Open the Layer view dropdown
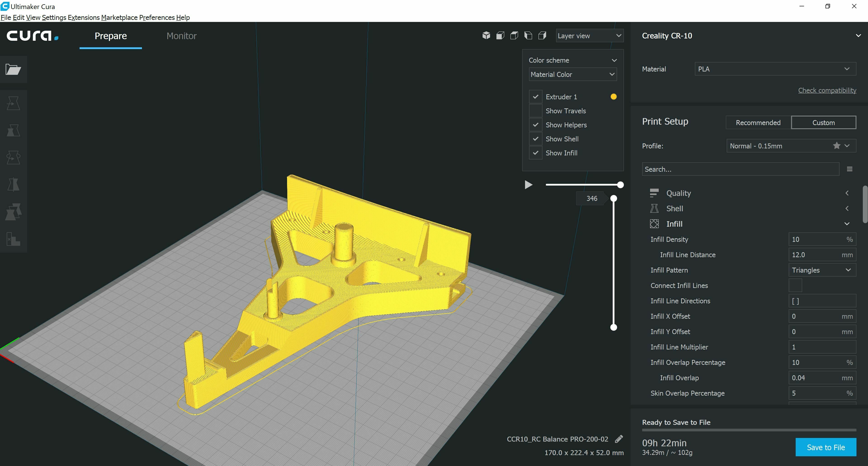 (x=589, y=36)
